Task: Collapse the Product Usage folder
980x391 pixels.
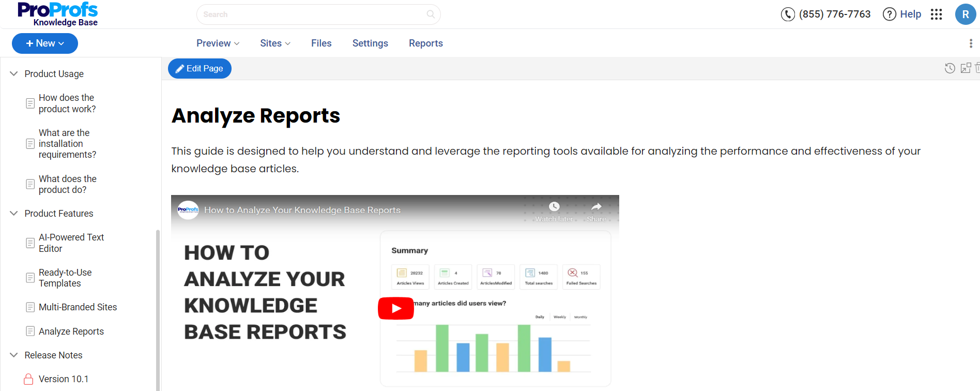Action: coord(14,73)
